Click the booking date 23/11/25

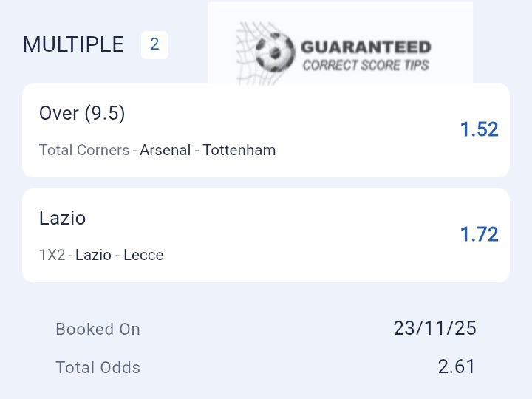[x=434, y=328]
